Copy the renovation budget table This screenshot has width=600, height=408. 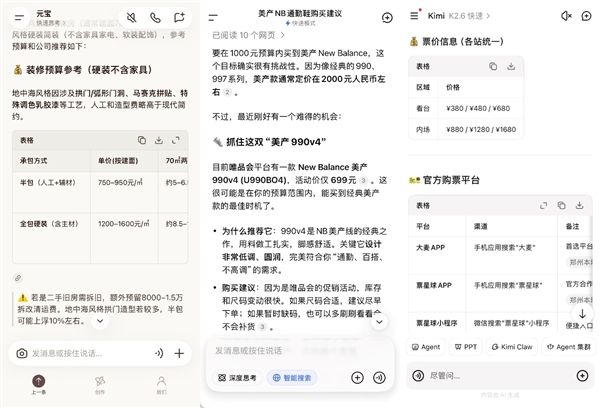(x=142, y=140)
